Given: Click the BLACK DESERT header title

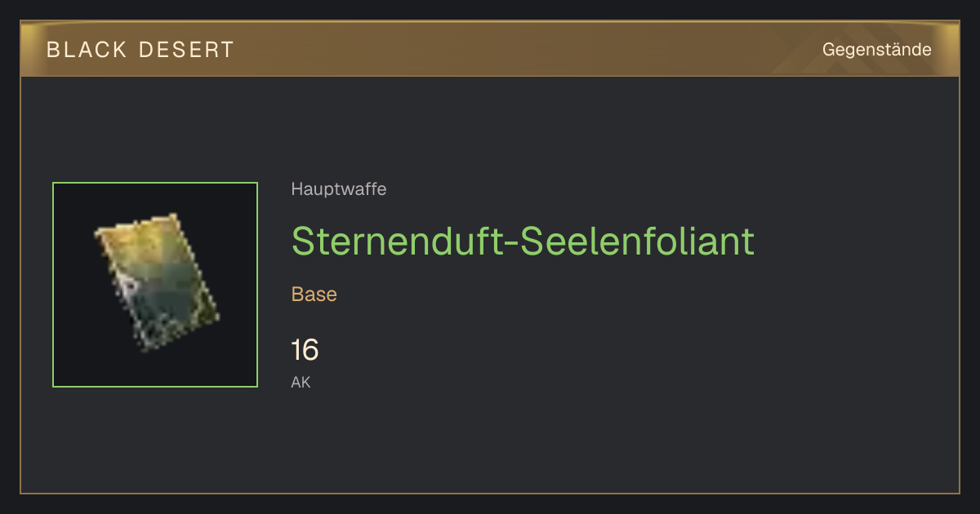Looking at the screenshot, I should tap(140, 50).
